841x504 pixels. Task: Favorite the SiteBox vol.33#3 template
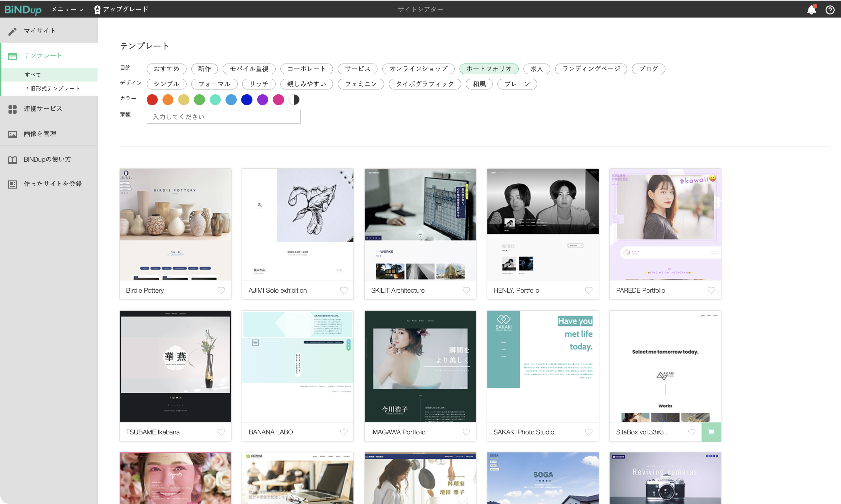[x=692, y=432]
